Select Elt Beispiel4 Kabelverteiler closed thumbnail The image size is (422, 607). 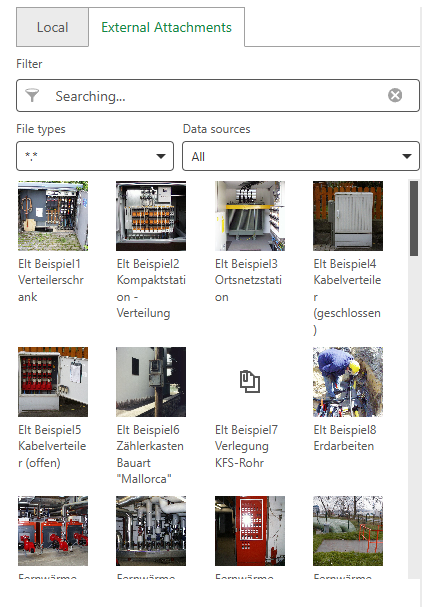[348, 216]
